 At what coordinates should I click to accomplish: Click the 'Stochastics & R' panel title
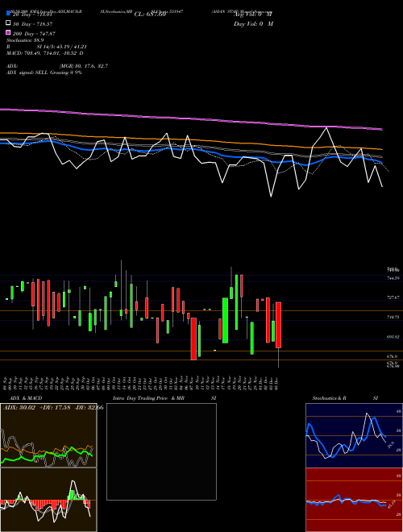pyautogui.click(x=329, y=398)
